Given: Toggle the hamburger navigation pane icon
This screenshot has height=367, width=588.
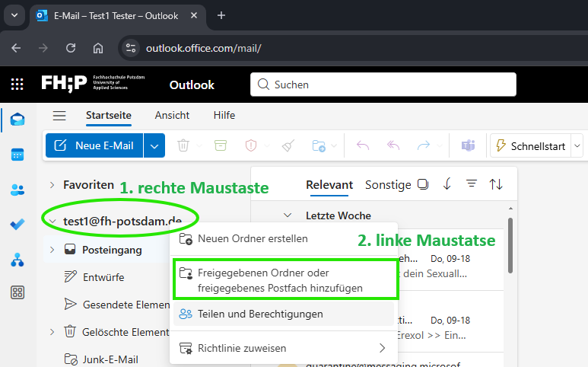Looking at the screenshot, I should [59, 116].
